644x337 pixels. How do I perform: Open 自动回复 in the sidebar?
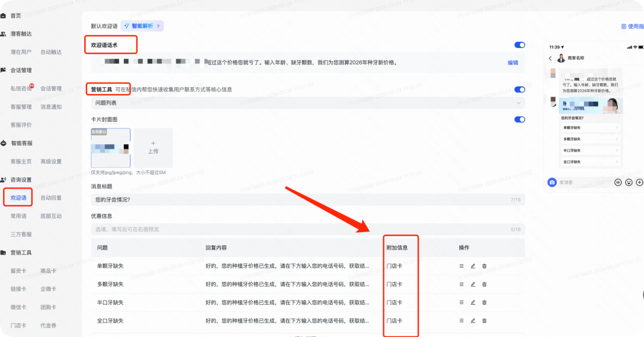(x=51, y=198)
